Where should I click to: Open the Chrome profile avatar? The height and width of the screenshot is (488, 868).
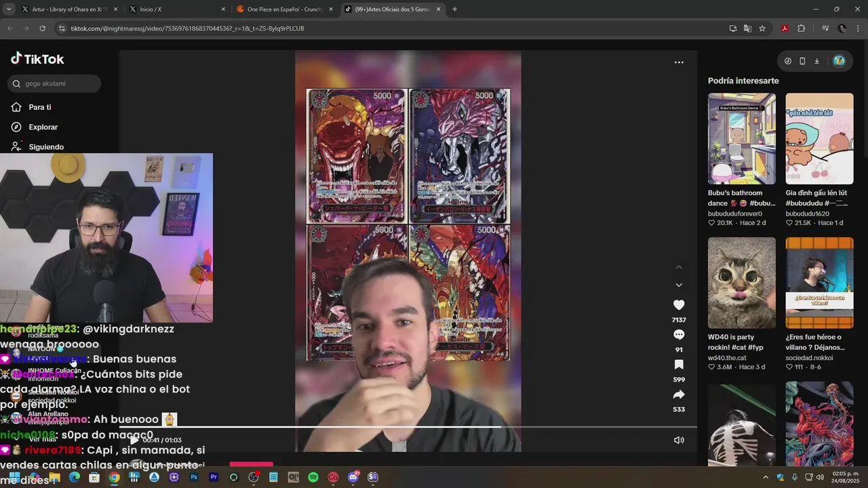pyautogui.click(x=842, y=28)
